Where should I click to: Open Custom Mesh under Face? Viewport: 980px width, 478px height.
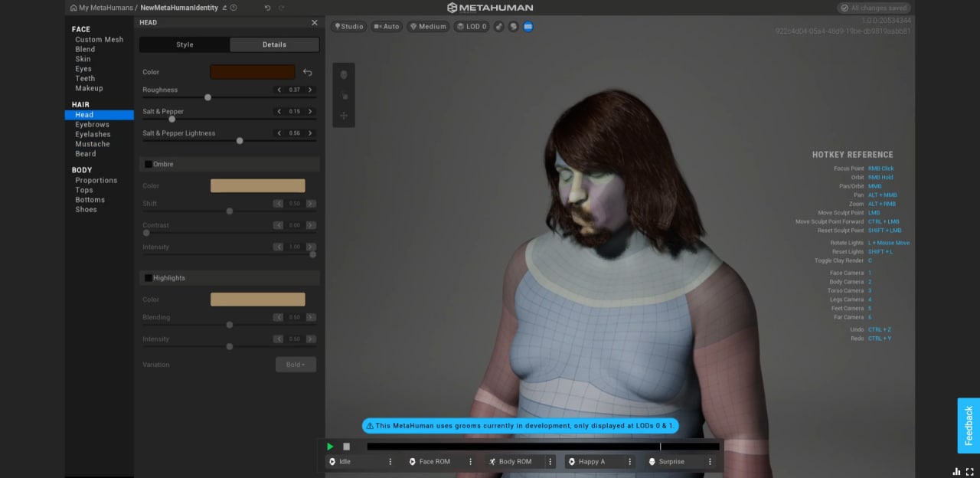[100, 40]
